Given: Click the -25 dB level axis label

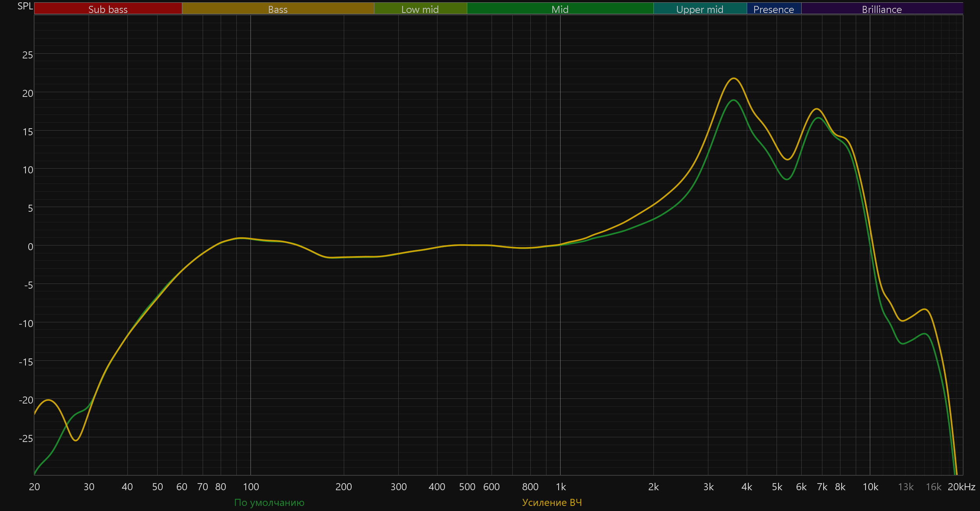Looking at the screenshot, I should (x=26, y=438).
